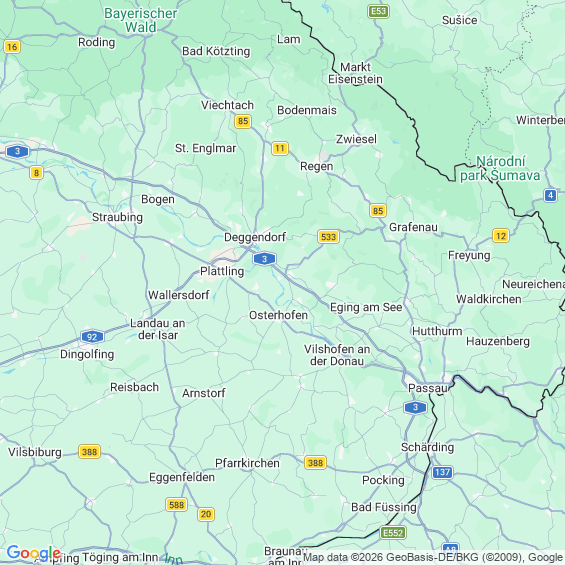Click the Národní park Šumava label
This screenshot has height=565, width=565.
coord(501,168)
